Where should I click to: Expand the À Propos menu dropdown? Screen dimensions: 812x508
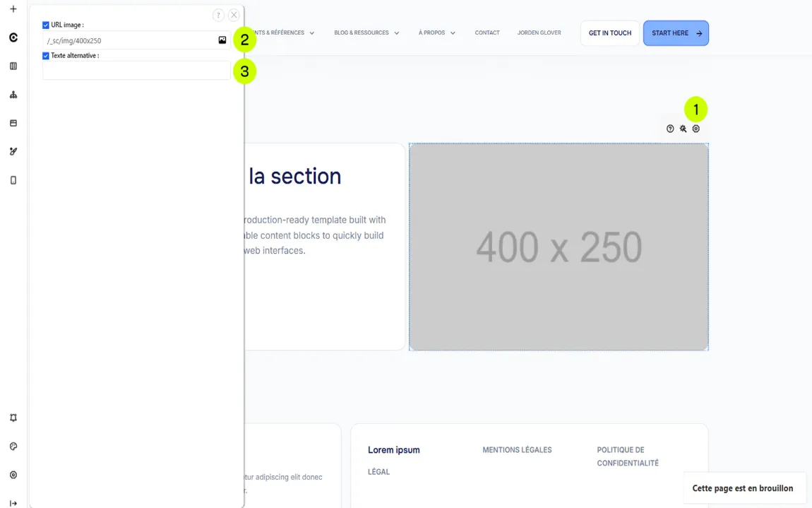tap(436, 33)
